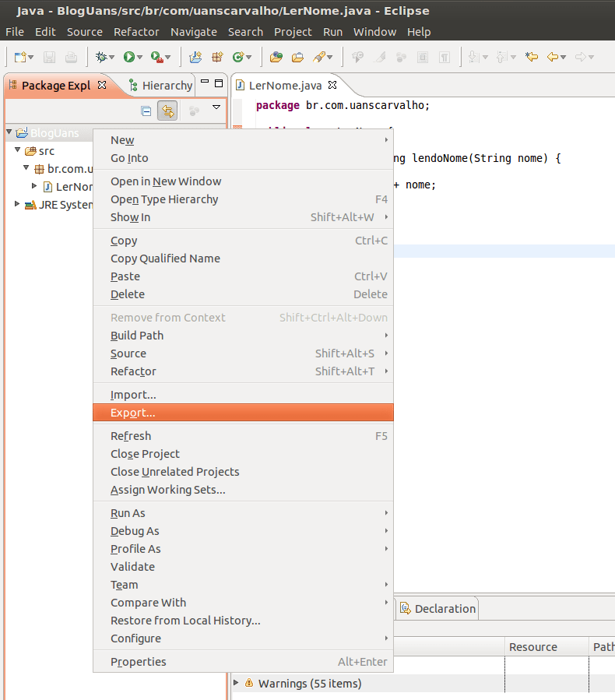Select Close Project in context menu

[x=243, y=454]
